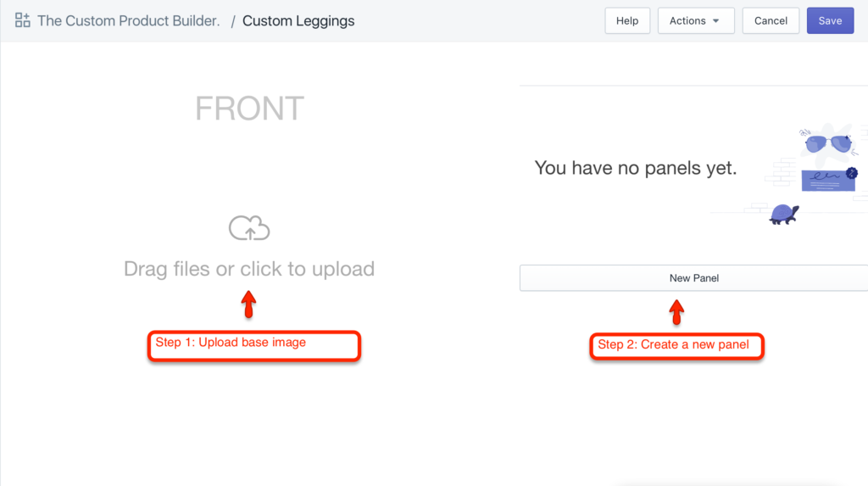This screenshot has width=868, height=486.
Task: Click the FRONT view label
Action: point(249,109)
